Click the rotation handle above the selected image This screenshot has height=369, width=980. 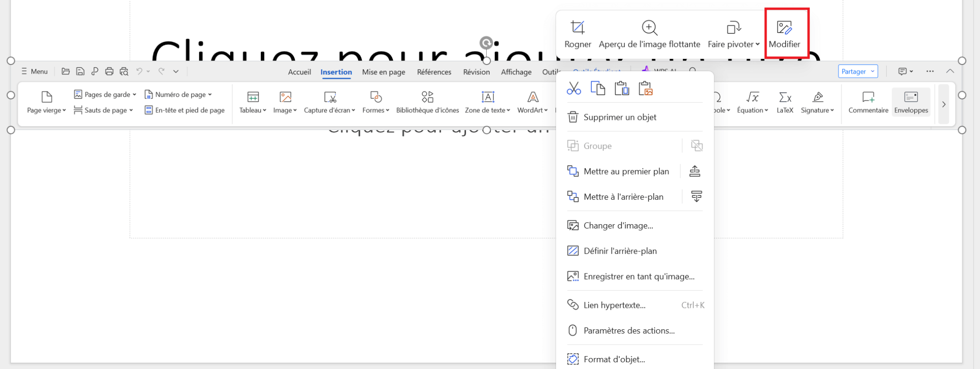(486, 43)
